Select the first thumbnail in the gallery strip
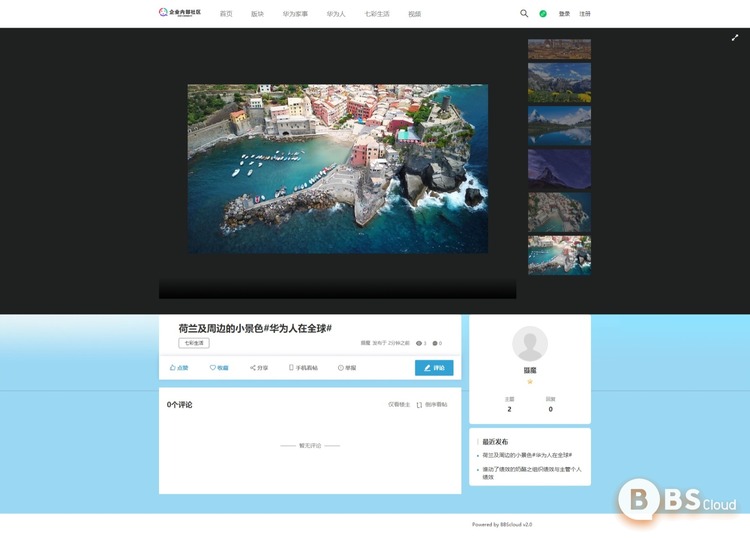The width and height of the screenshot is (750, 538). [559, 49]
